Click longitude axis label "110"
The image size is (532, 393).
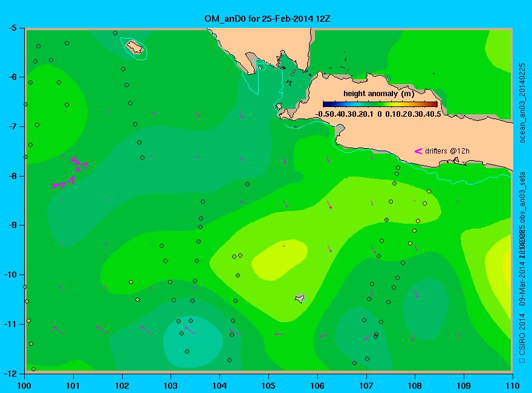pos(513,386)
